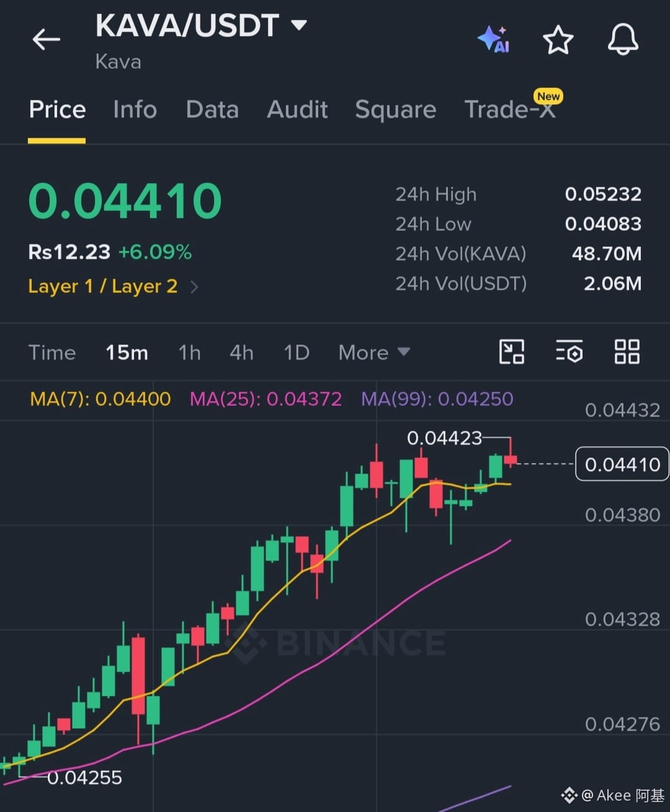Image resolution: width=670 pixels, height=812 pixels.
Task: Tap the Kava subtitle under the pair name
Action: pos(118,61)
